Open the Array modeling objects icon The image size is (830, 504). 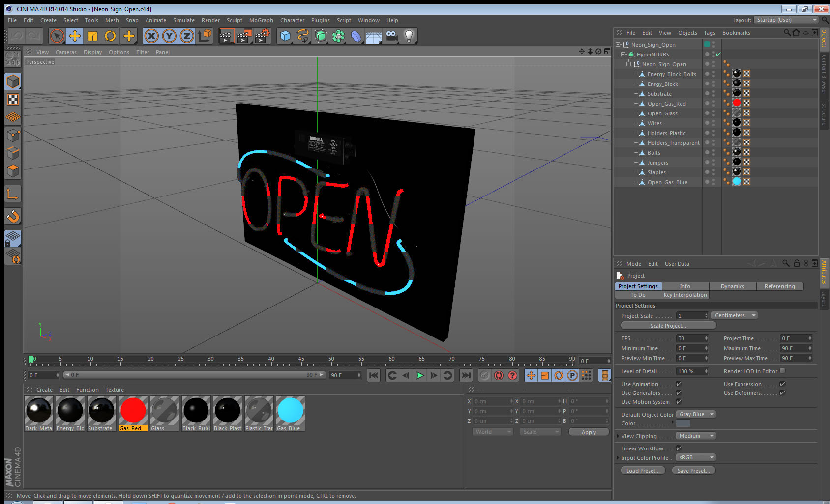[x=338, y=36]
